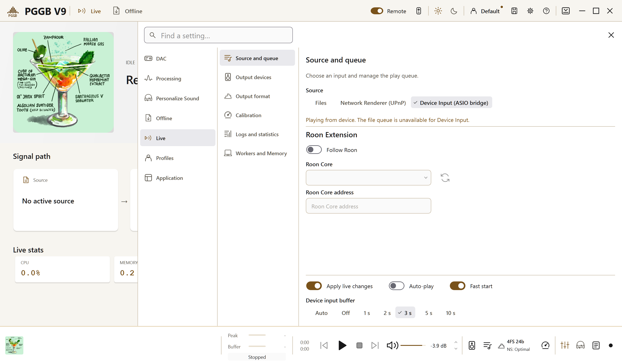Open the mixer sliders icon in bottom bar
The height and width of the screenshot is (364, 622).
point(565,345)
